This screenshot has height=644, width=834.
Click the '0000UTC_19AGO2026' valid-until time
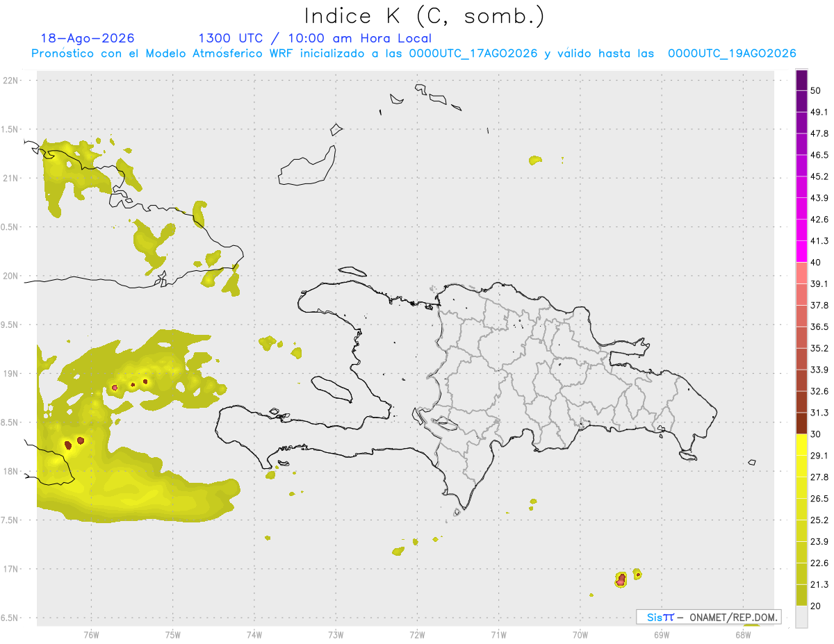point(732,53)
